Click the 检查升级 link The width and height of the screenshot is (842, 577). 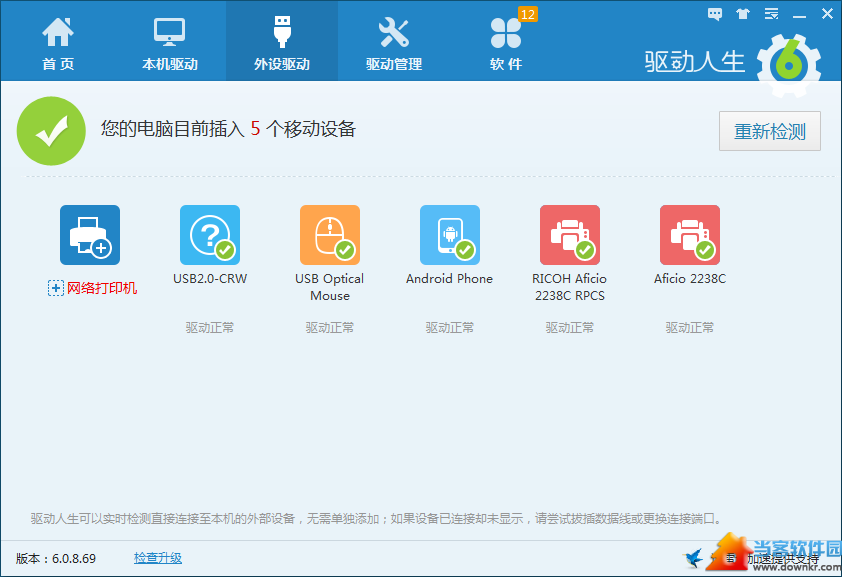[x=158, y=558]
